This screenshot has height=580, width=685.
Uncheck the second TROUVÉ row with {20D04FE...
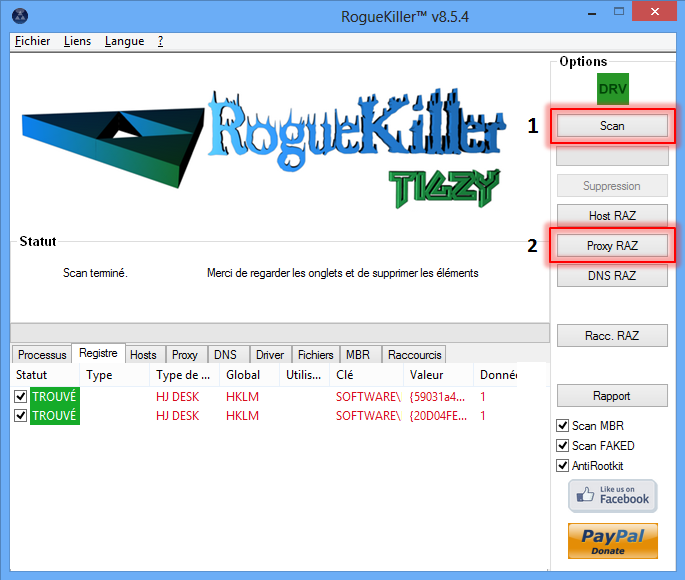point(21,415)
